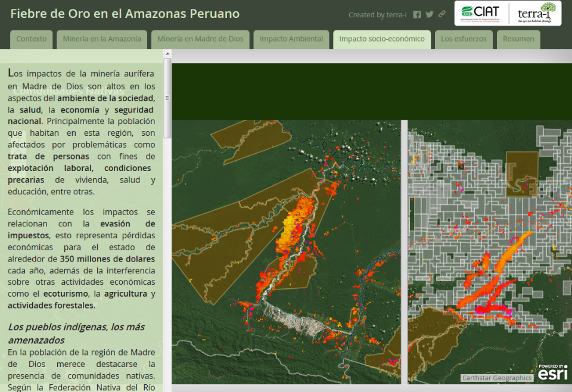Select the Impacto Ambiental tab
572x392 pixels.
291,39
